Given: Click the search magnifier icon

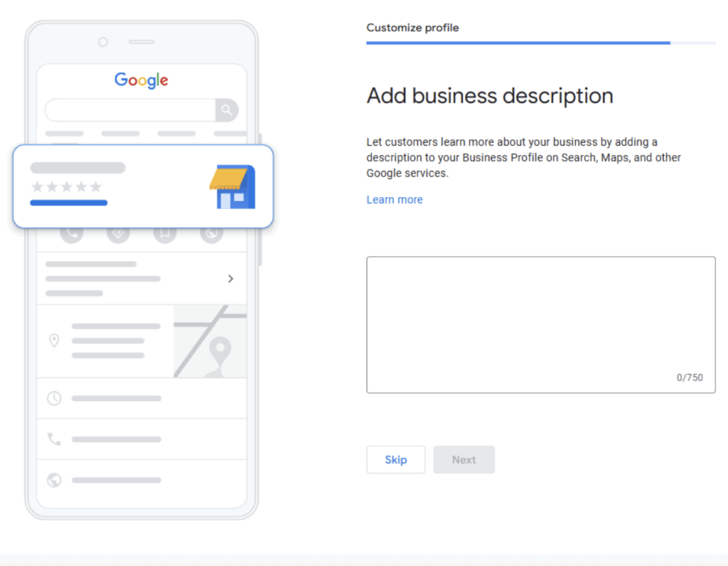Looking at the screenshot, I should [226, 110].
